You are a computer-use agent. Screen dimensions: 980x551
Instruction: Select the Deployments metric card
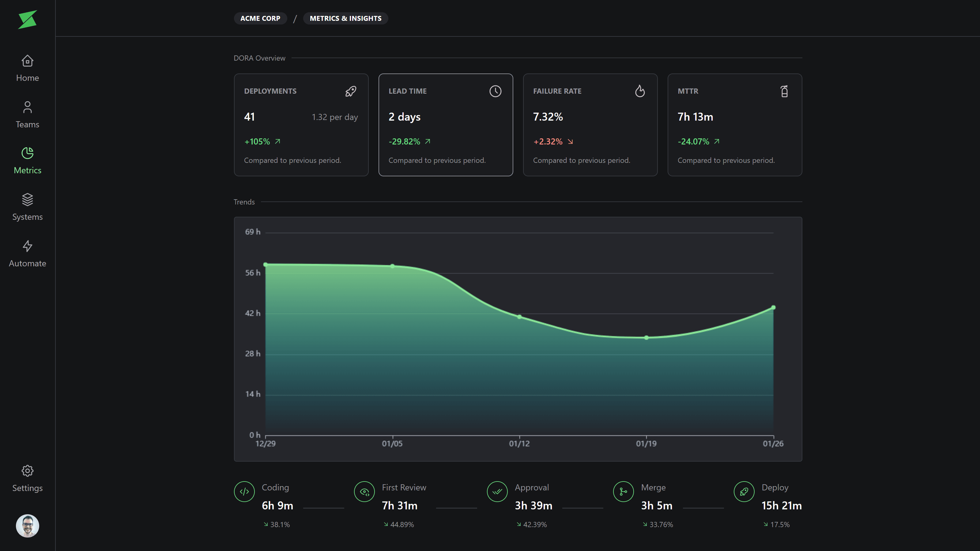pos(301,125)
